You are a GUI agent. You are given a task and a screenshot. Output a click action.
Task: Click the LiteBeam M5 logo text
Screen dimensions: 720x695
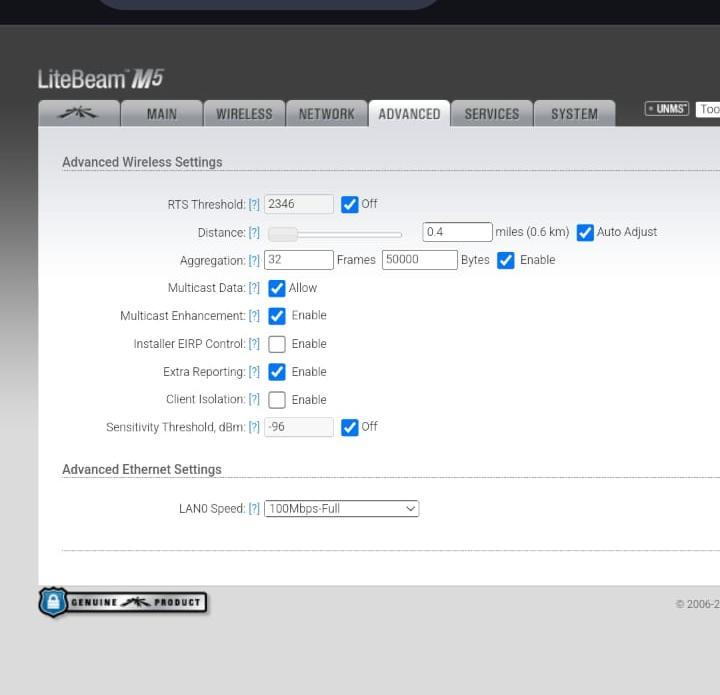pos(101,79)
